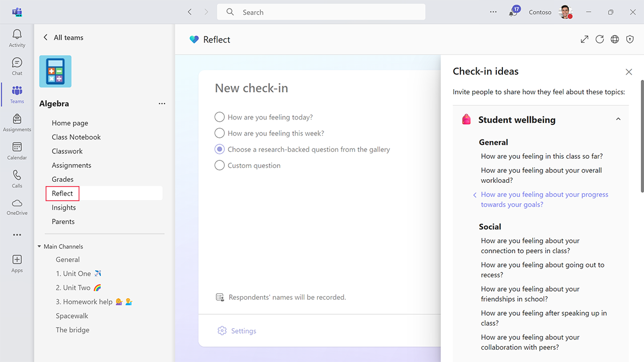Switch to the Insights tab
644x362 pixels.
(x=63, y=207)
